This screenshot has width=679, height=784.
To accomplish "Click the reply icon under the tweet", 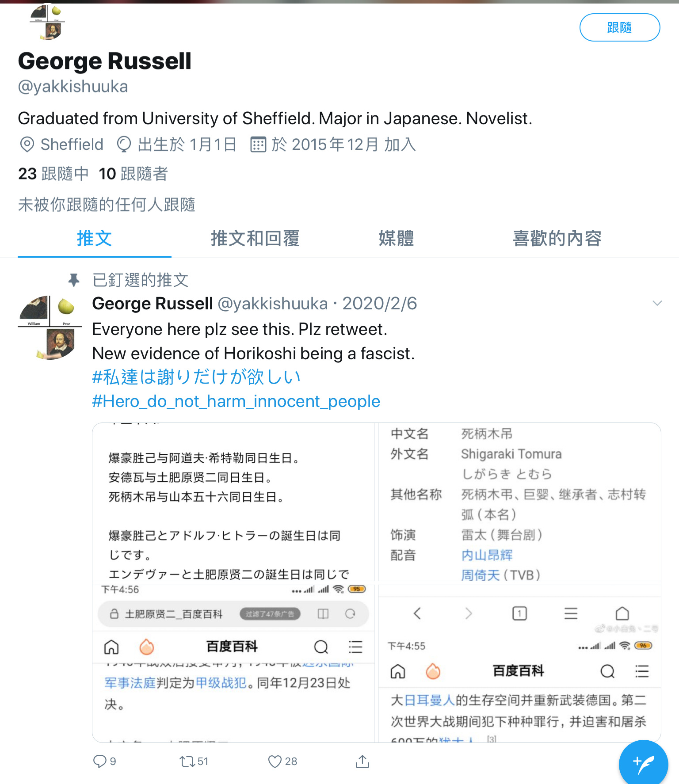I will point(99,761).
